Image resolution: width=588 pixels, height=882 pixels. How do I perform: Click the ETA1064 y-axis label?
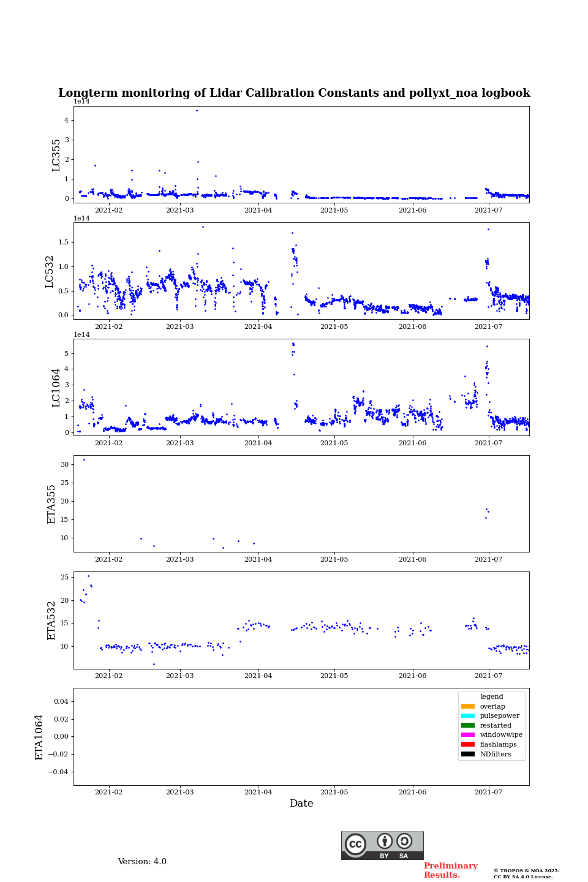tap(39, 737)
